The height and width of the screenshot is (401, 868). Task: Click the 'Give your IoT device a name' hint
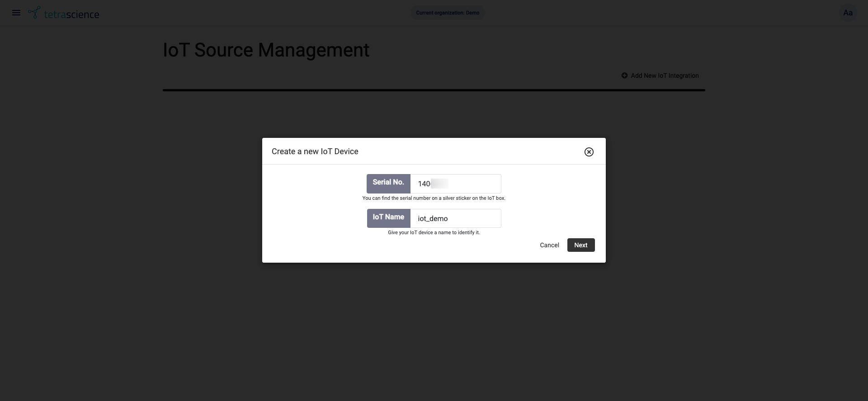434,232
